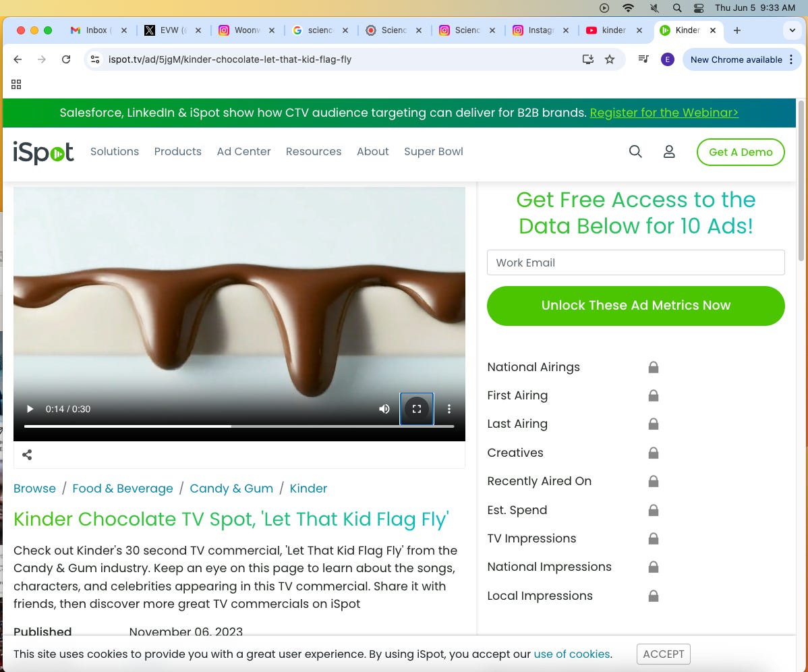The height and width of the screenshot is (672, 808).
Task: Open the Food & Beverage breadcrumb
Action: coord(123,488)
